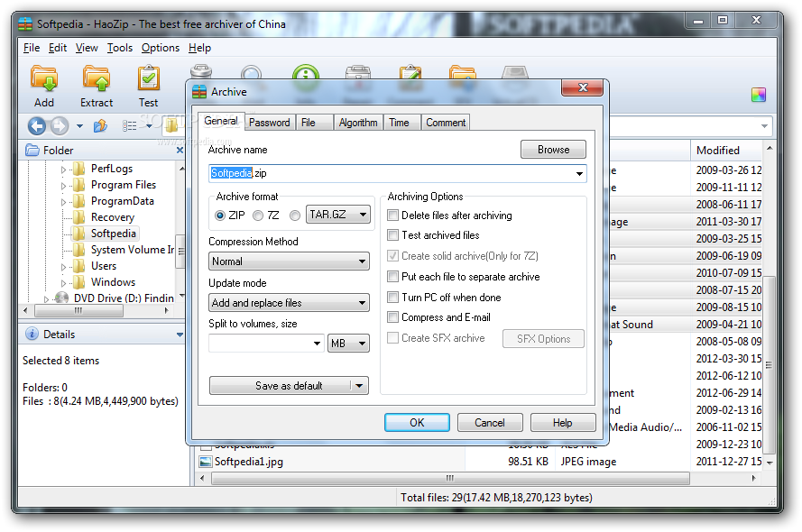Click the Modified column header
This screenshot has width=802, height=532.
point(726,151)
